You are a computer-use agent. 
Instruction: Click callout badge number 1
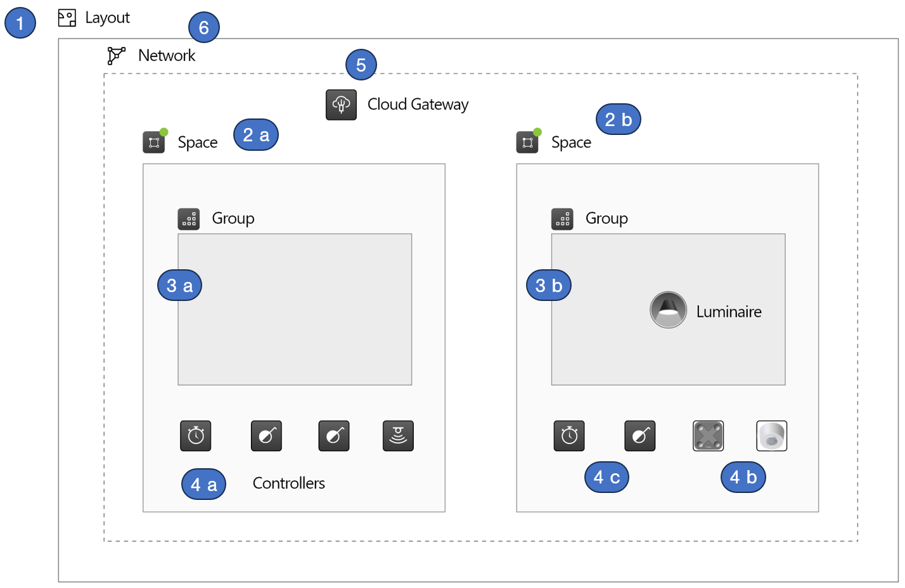20,23
